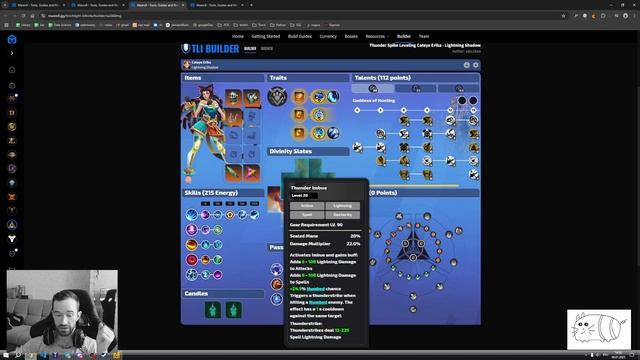Click the bottom orange trait icon
Screen dimensions: 640x360
[299, 133]
